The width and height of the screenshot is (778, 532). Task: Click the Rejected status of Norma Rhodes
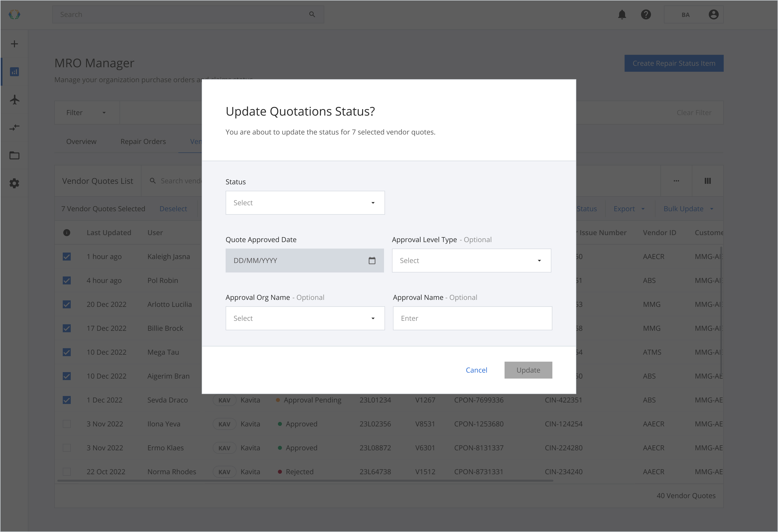(296, 472)
